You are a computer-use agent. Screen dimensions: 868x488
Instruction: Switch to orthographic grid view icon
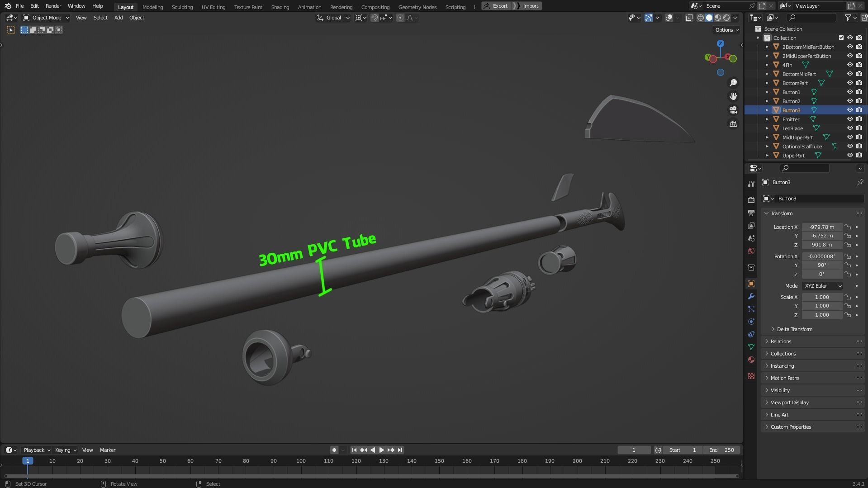click(733, 123)
